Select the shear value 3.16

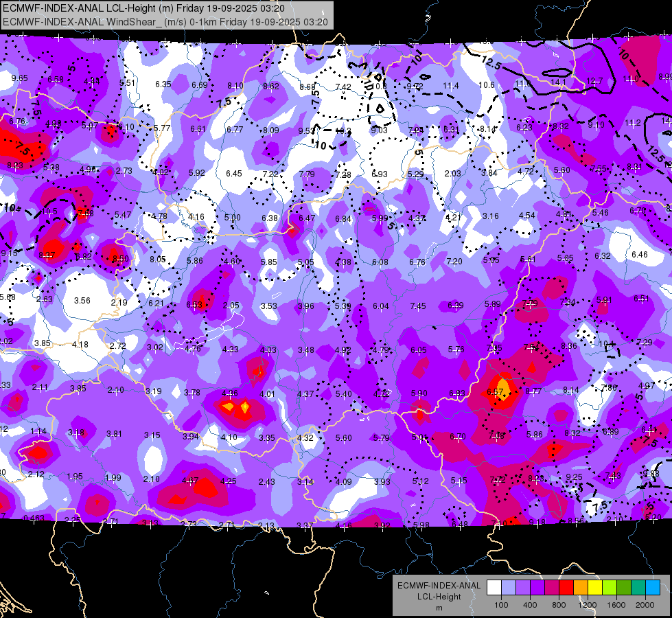(x=491, y=216)
